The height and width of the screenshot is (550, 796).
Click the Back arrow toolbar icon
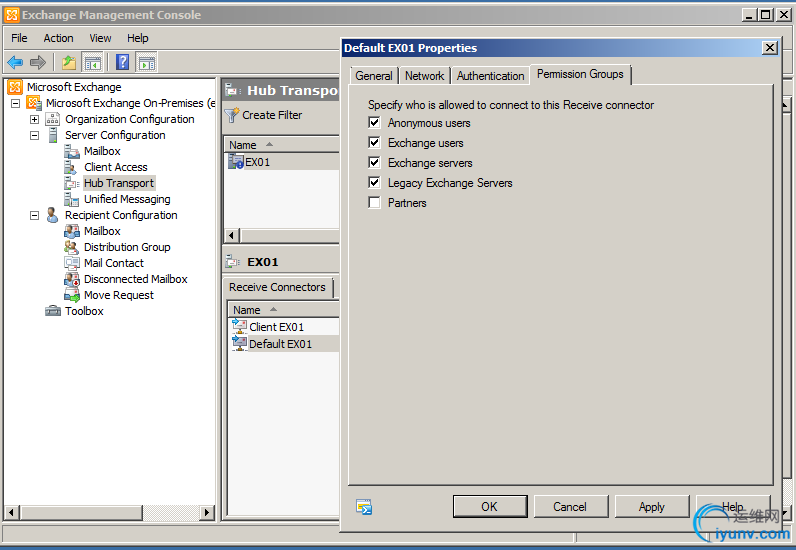click(15, 62)
